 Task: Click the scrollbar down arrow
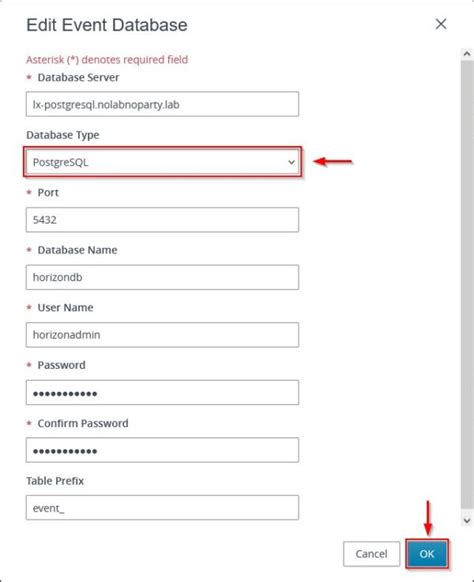[467, 520]
